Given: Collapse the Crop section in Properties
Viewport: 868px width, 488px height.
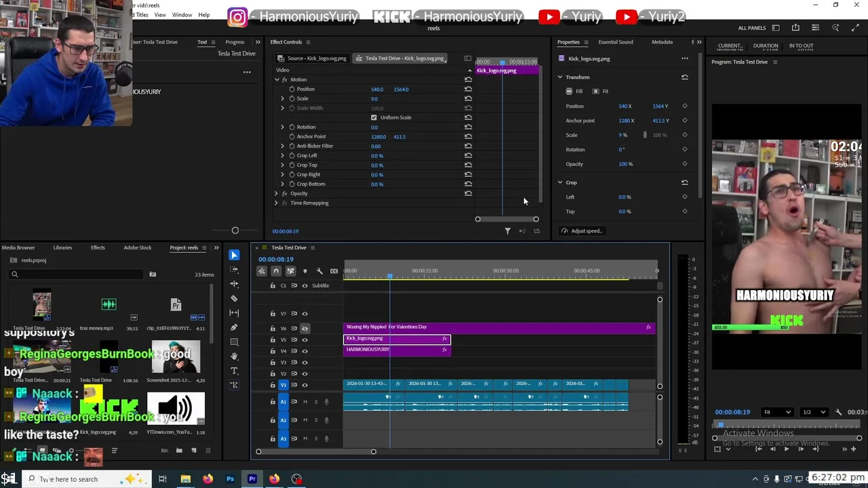Looking at the screenshot, I should pyautogui.click(x=560, y=182).
